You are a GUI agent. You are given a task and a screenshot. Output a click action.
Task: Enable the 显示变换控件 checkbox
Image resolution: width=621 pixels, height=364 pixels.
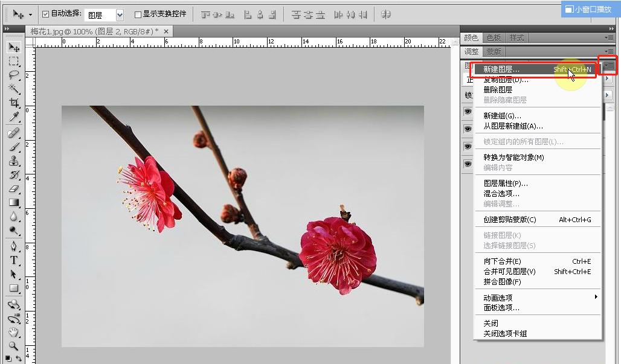click(x=138, y=14)
